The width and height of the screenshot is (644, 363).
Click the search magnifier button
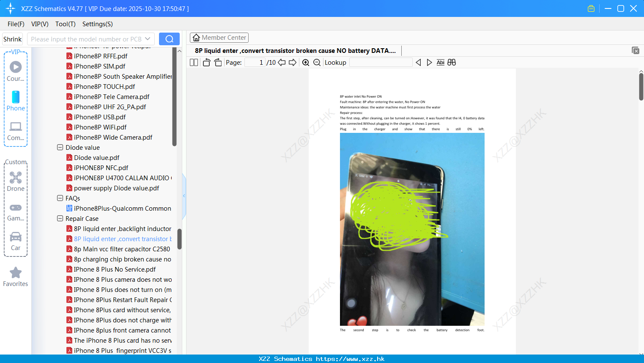(x=169, y=39)
